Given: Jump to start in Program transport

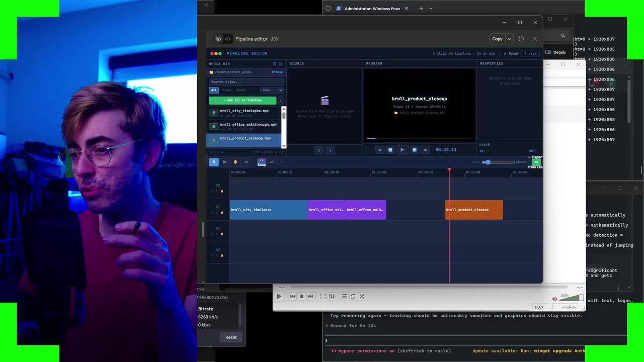Looking at the screenshot, I should point(379,150).
